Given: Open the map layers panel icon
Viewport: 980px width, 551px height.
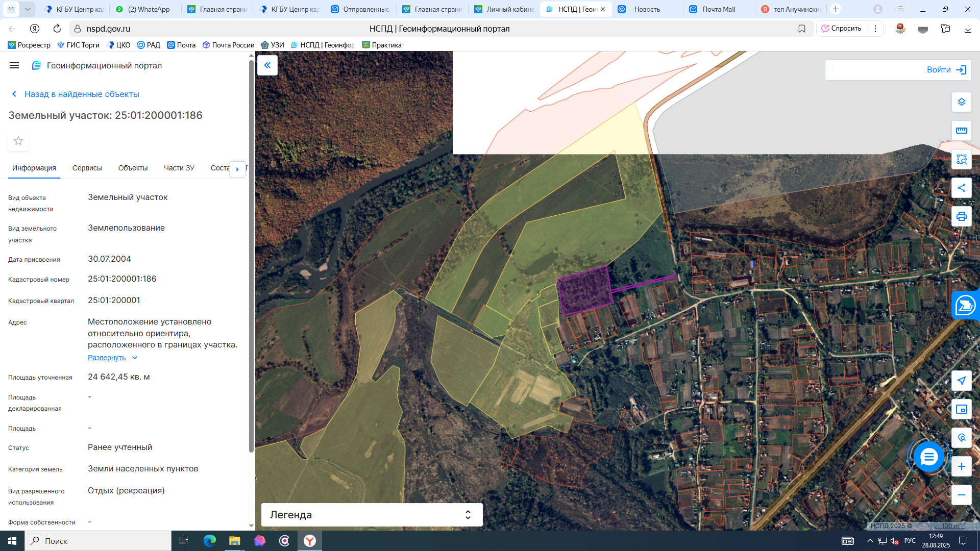Looking at the screenshot, I should (x=961, y=102).
